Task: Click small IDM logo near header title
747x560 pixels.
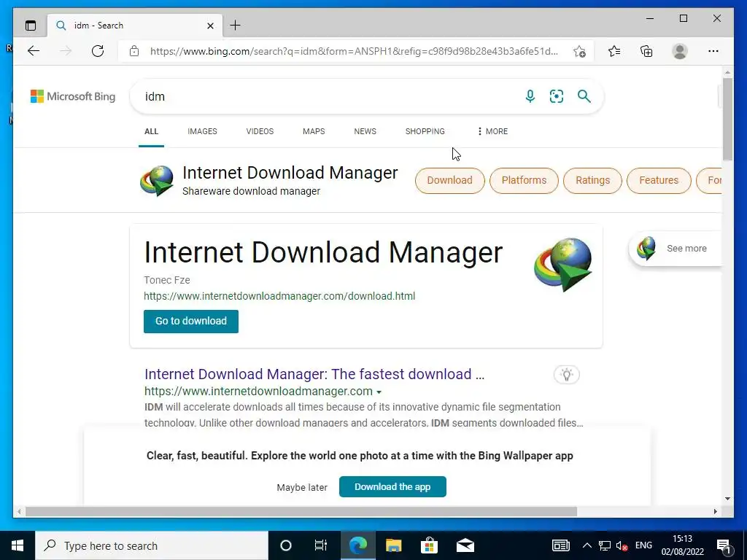Action: [157, 181]
